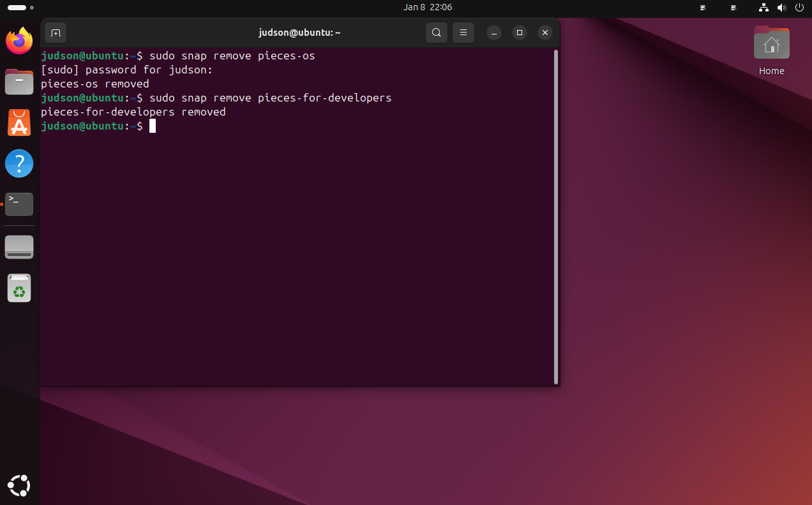This screenshot has width=812, height=505.
Task: Open the clock showing Jan 8 22:06
Action: coord(428,8)
